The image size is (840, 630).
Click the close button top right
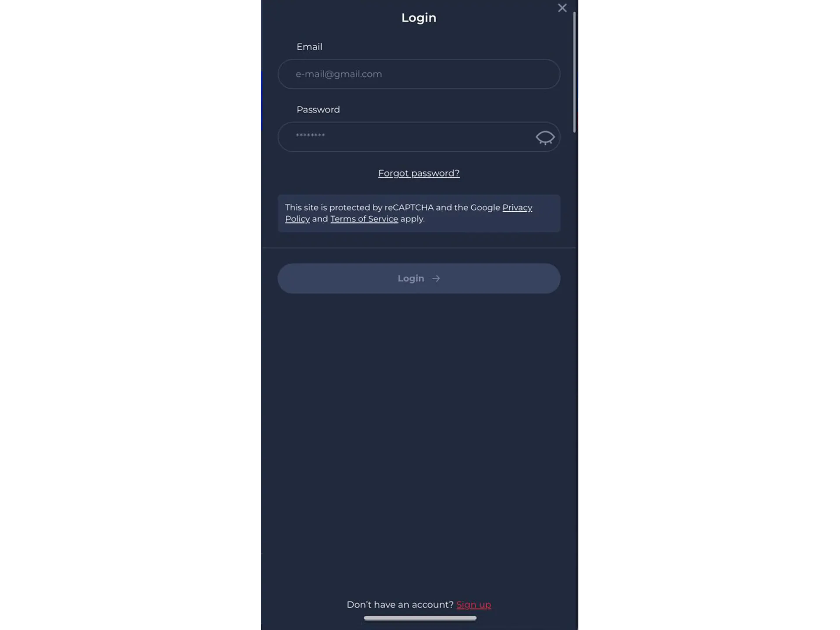click(x=562, y=8)
